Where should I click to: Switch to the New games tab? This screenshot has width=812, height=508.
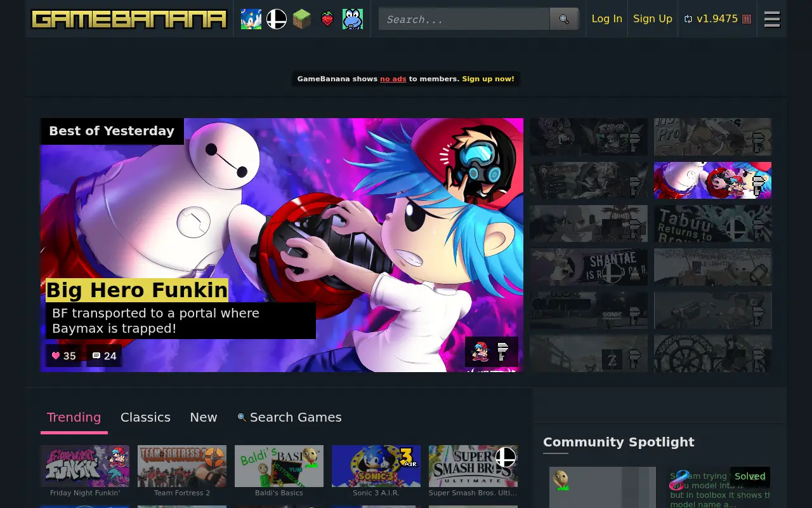point(204,417)
